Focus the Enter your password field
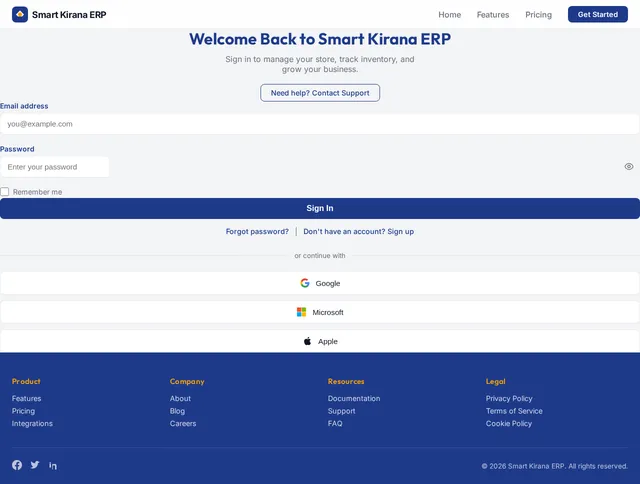This screenshot has height=484, width=640. pos(55,167)
